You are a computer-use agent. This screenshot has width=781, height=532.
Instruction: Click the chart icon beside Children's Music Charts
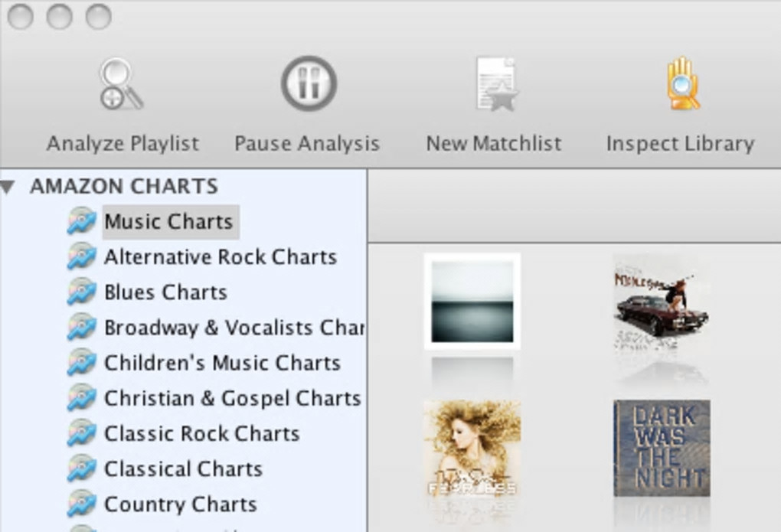coord(81,362)
